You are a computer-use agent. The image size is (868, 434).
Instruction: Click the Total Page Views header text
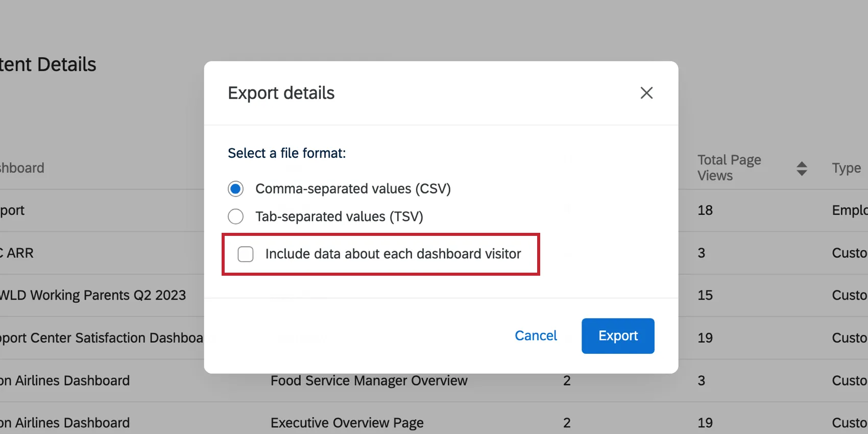click(729, 167)
